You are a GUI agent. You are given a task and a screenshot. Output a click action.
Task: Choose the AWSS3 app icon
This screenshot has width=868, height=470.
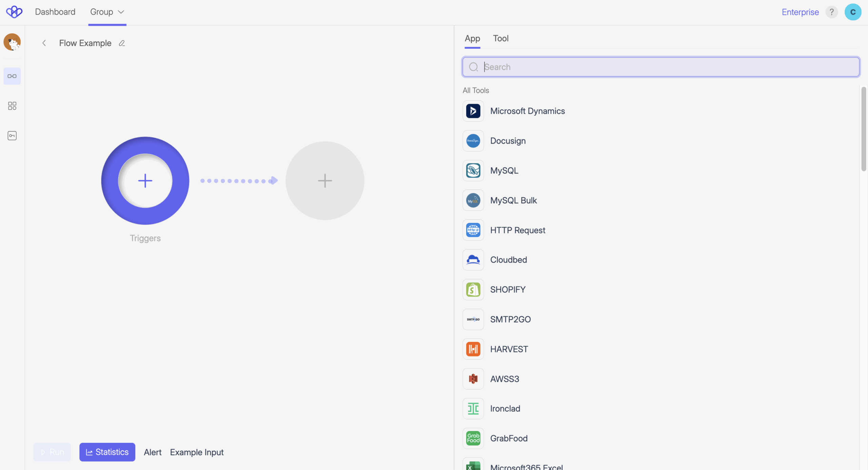pos(473,379)
